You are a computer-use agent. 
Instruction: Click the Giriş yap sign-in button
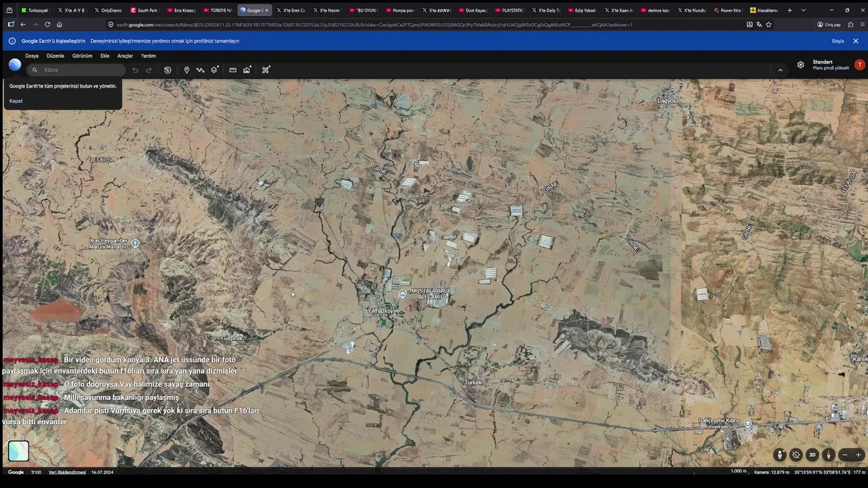tap(829, 24)
